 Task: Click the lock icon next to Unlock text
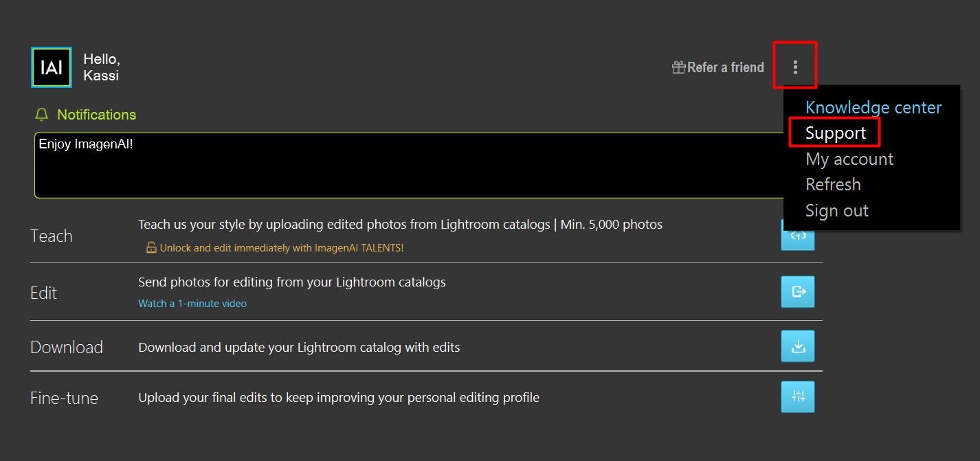click(151, 247)
